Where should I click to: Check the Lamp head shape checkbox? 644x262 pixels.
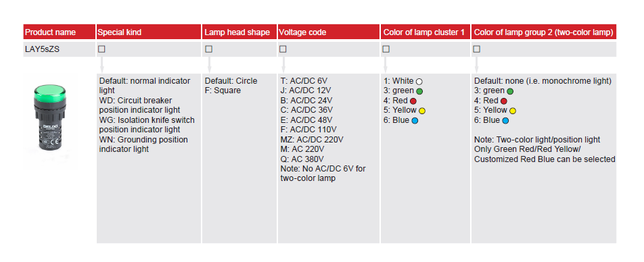click(x=208, y=49)
